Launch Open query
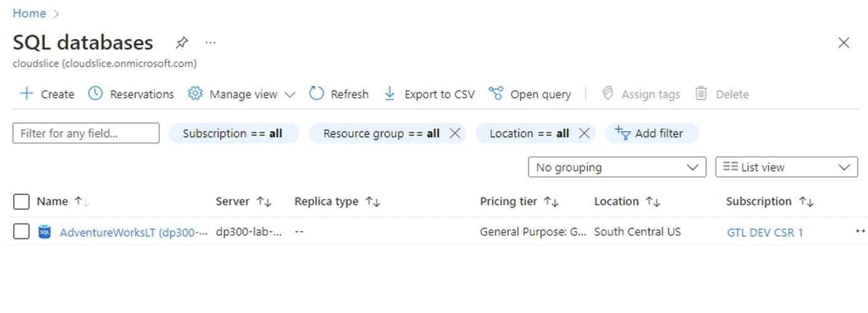The height and width of the screenshot is (313, 868). [530, 94]
